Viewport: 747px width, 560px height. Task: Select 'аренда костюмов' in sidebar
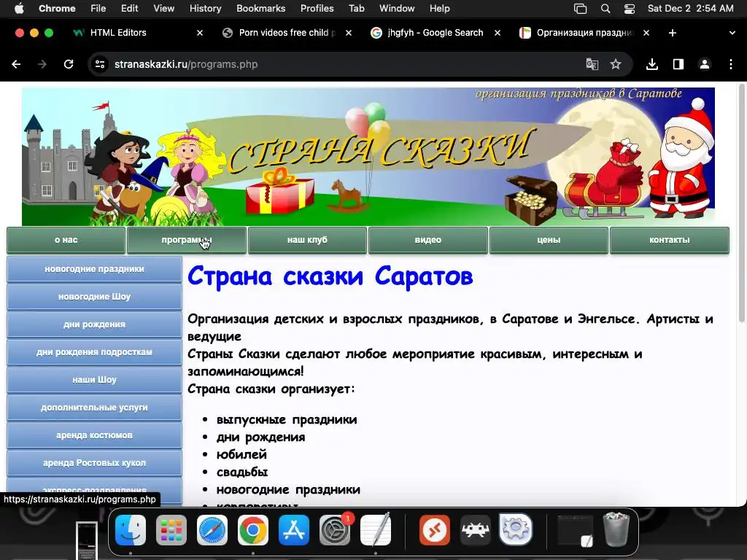[94, 435]
